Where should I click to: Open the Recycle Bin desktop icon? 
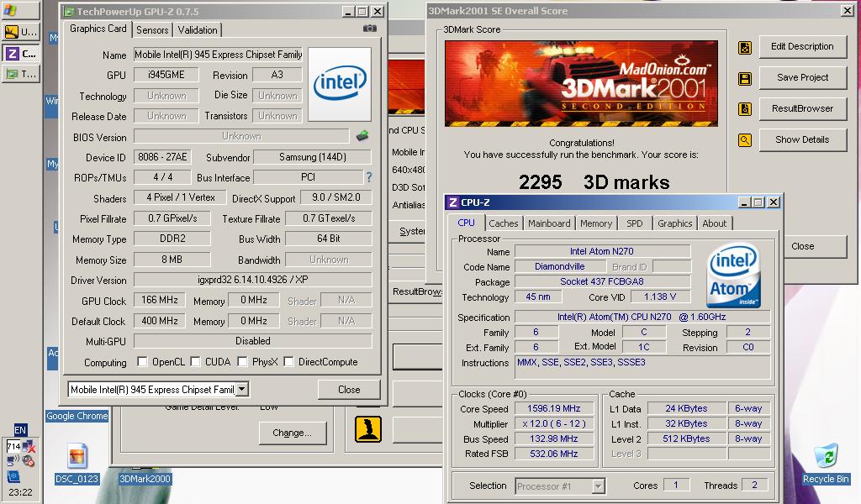click(826, 464)
